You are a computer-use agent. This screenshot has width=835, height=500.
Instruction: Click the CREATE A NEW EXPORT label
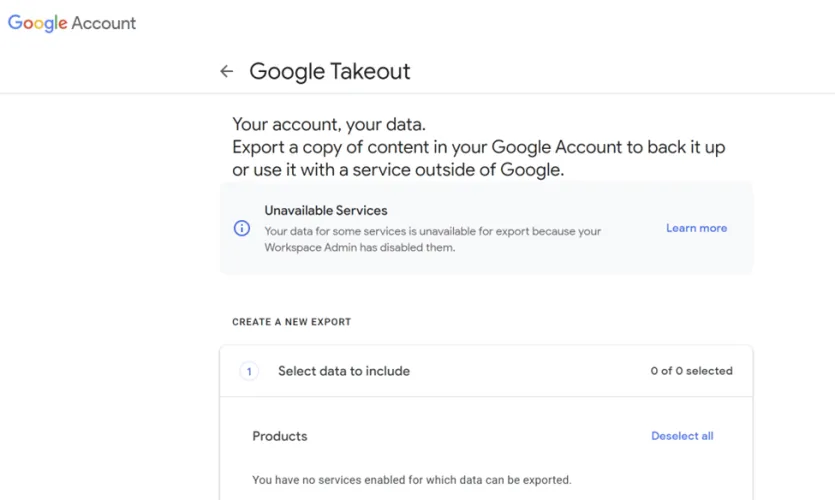(x=291, y=322)
